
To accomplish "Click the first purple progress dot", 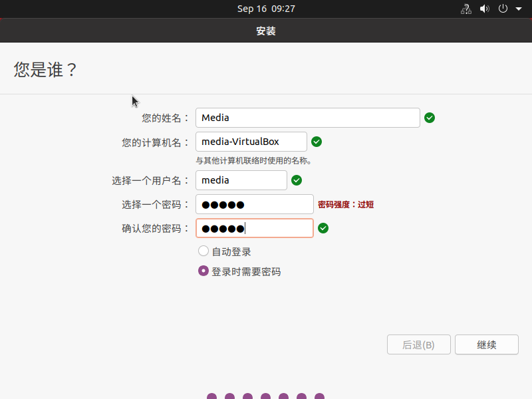I will (x=211, y=395).
